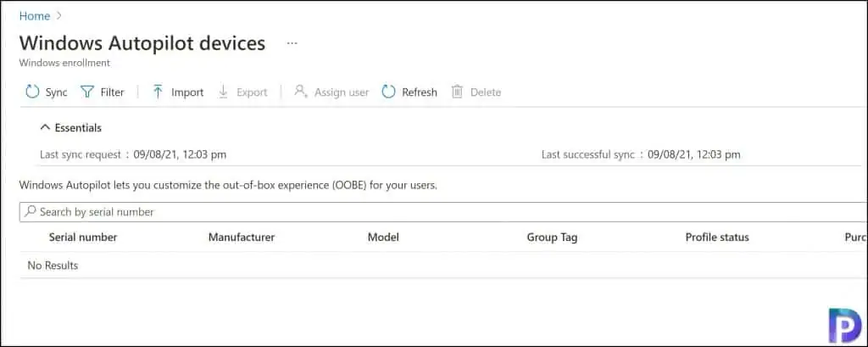Click the Import button label

click(187, 92)
